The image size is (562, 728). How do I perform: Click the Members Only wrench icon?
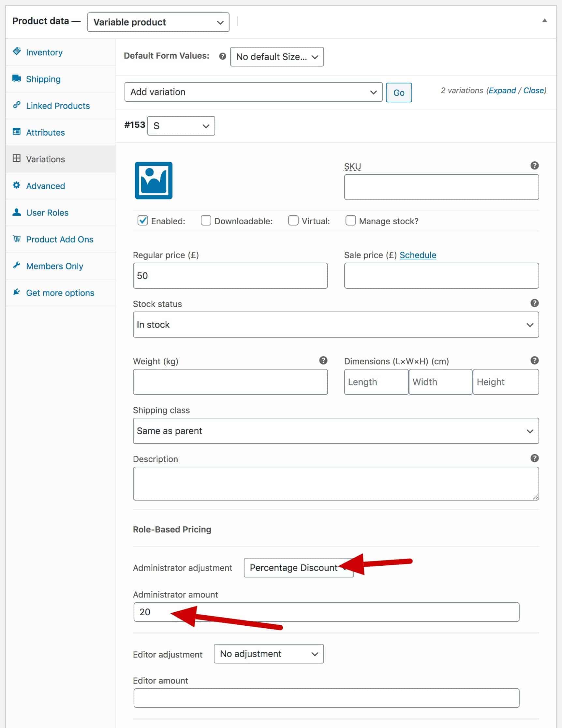click(17, 265)
